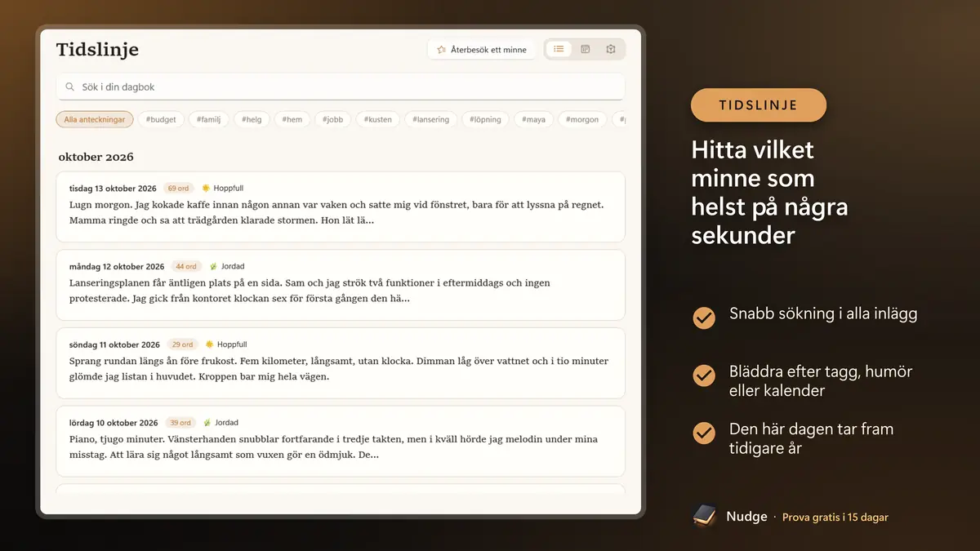Screen dimensions: 980x551
Task: Click entry text starting Lugn morgon
Action: 336,212
